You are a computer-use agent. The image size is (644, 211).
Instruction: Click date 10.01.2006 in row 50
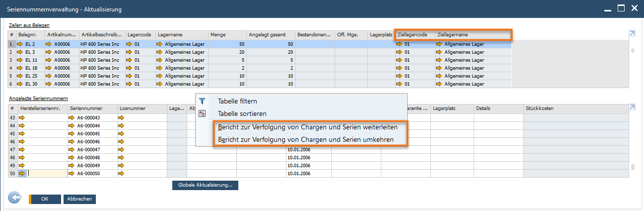point(299,174)
